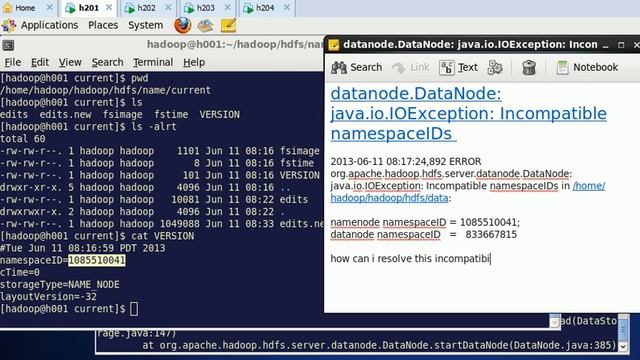Image resolution: width=640 pixels, height=360 pixels.
Task: Open terminal View menu
Action: coord(70,62)
